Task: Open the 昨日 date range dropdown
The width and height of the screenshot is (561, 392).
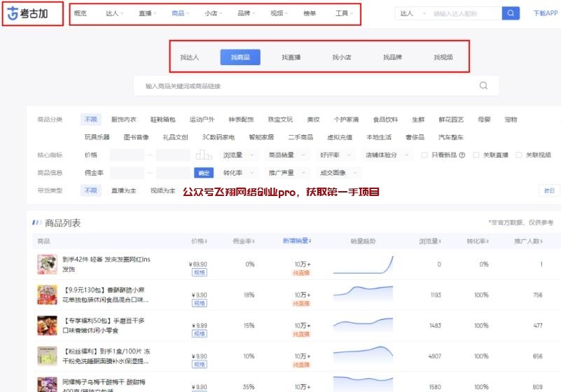Action: coord(550,190)
